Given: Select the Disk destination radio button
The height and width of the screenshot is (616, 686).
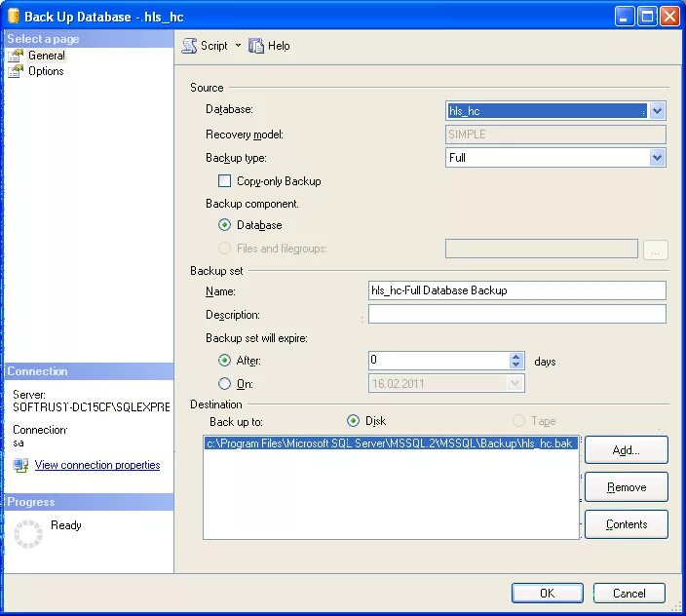Looking at the screenshot, I should click(x=353, y=421).
